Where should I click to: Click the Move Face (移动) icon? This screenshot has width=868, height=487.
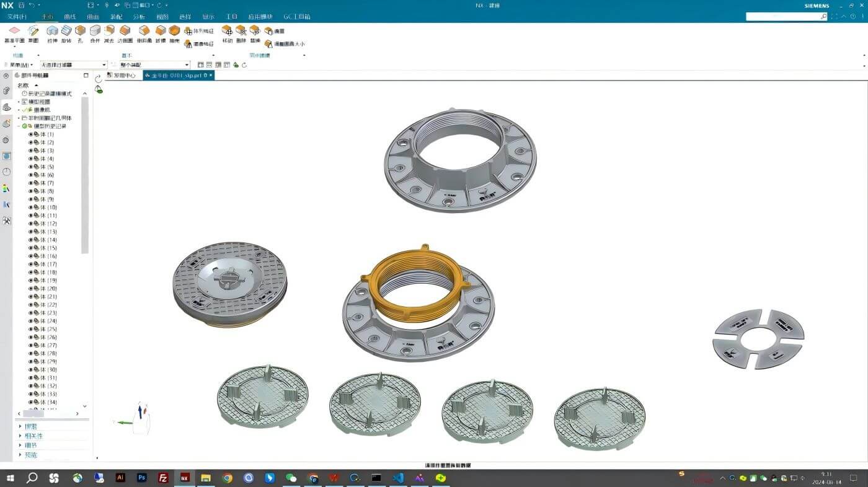[227, 32]
